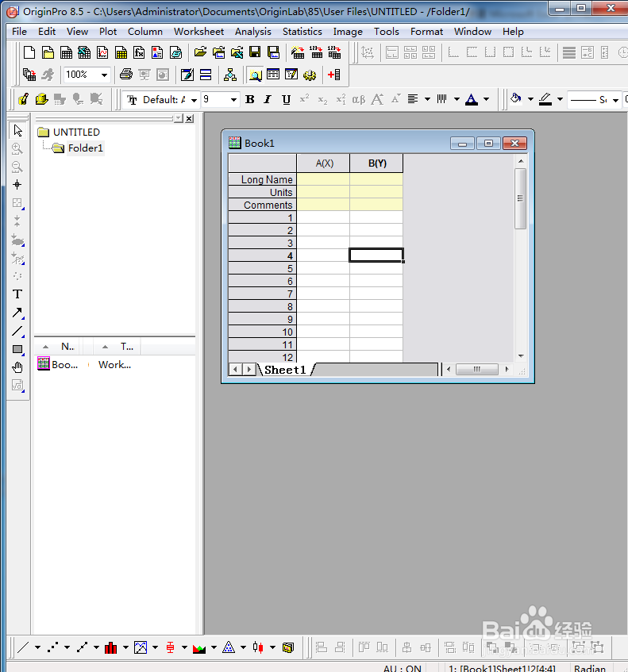Click the fill color bucket swatch

click(516, 99)
